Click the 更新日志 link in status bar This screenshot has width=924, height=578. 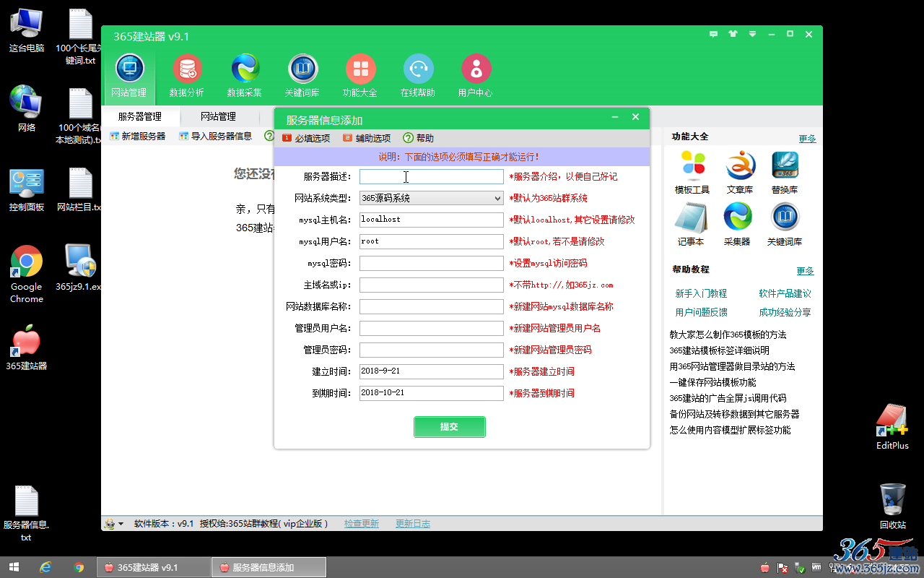pyautogui.click(x=413, y=524)
